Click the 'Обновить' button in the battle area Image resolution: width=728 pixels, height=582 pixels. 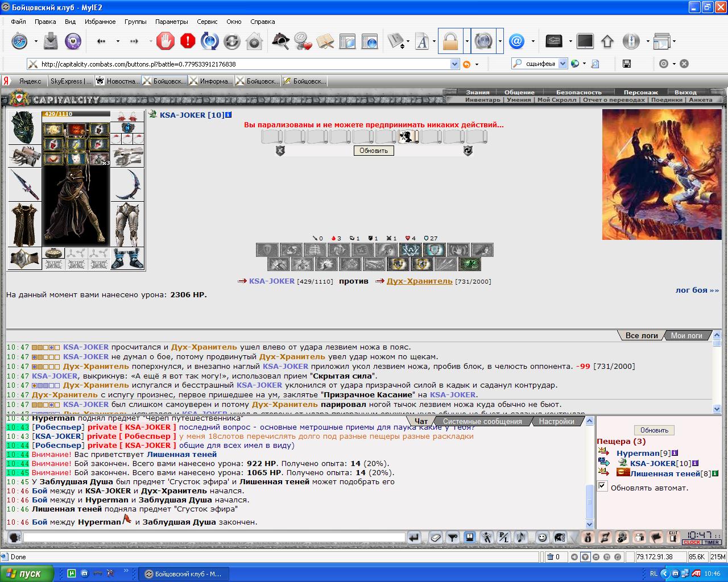pyautogui.click(x=374, y=151)
